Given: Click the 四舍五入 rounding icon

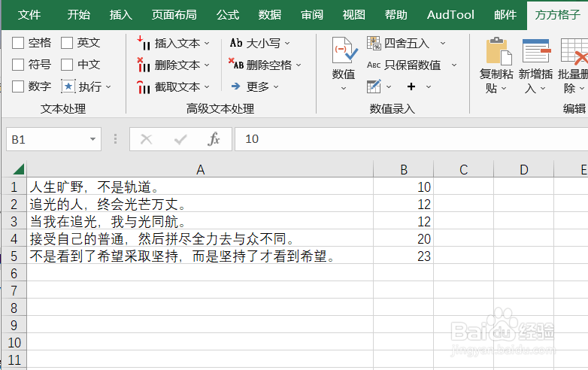Looking at the screenshot, I should [374, 43].
